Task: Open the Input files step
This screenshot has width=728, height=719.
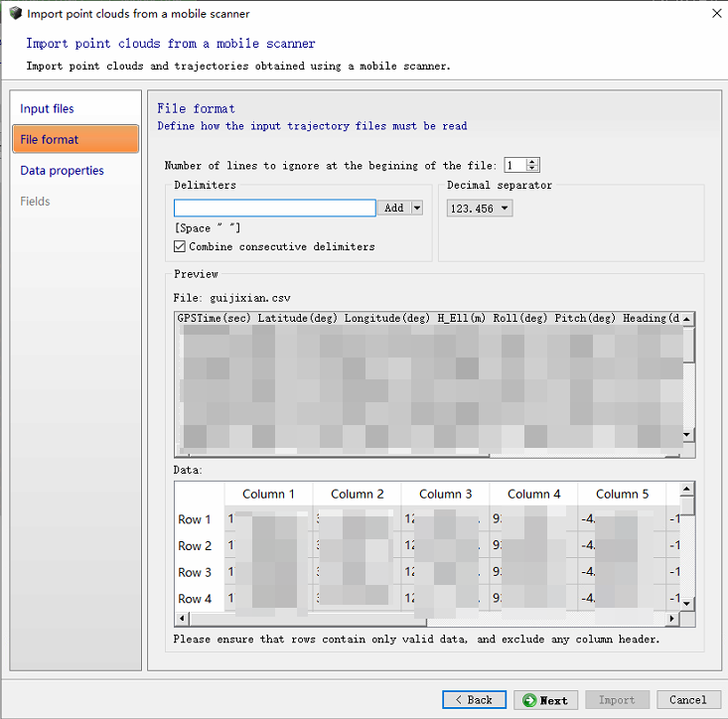Action: [47, 108]
